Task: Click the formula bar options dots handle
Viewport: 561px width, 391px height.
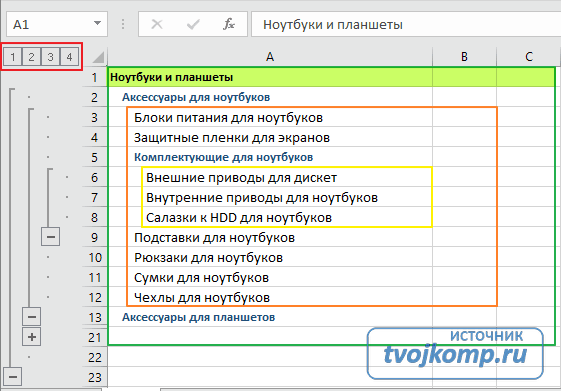Action: (x=123, y=24)
